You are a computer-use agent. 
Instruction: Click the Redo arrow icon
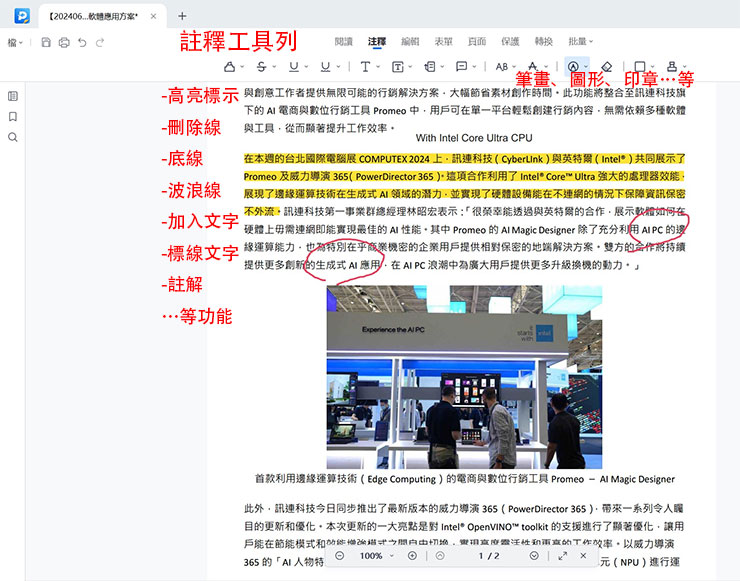[100, 42]
